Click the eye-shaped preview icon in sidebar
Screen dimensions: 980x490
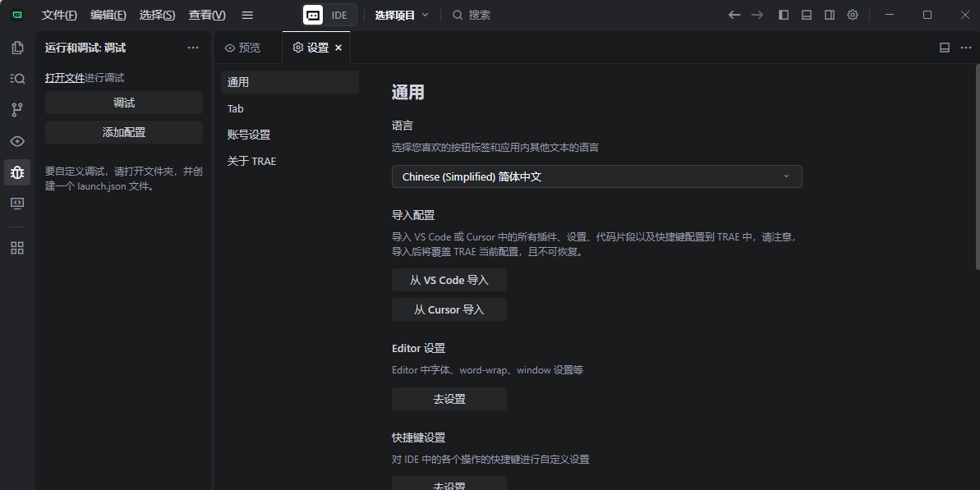click(17, 140)
